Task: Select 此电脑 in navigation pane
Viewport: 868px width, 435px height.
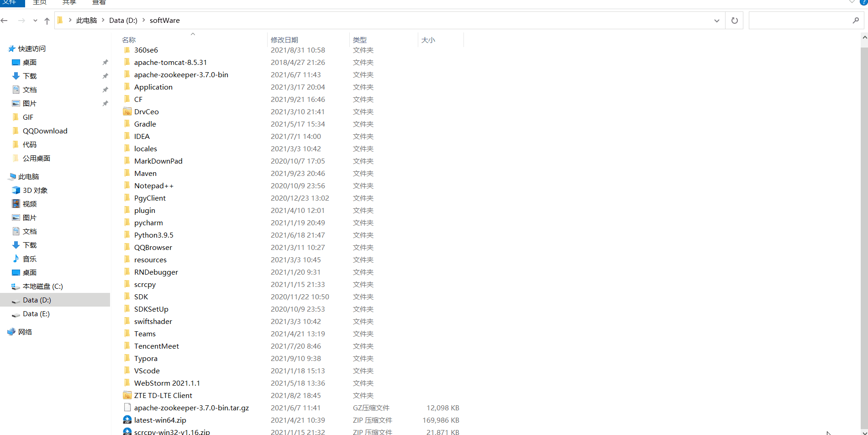Action: click(x=28, y=177)
